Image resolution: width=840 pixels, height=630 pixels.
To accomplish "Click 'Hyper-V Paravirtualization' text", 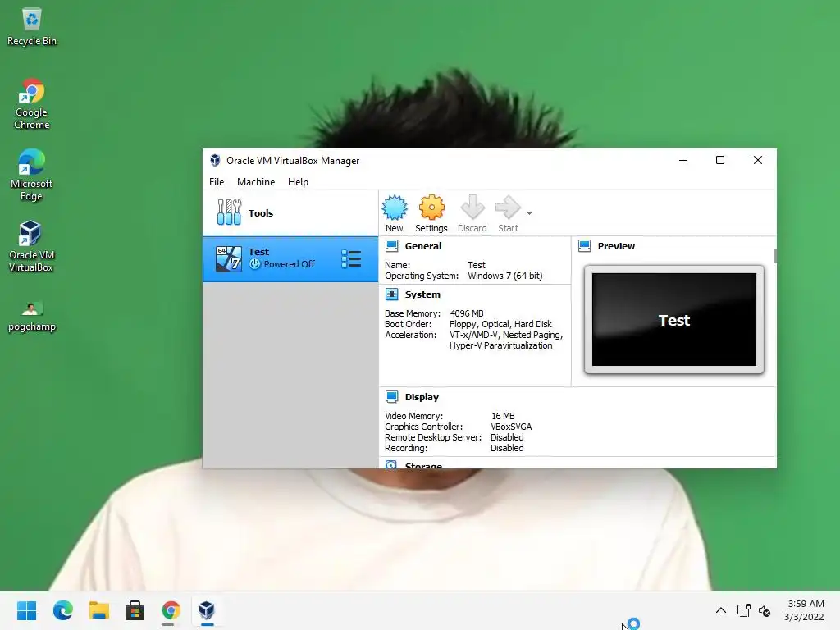I will pos(501,345).
